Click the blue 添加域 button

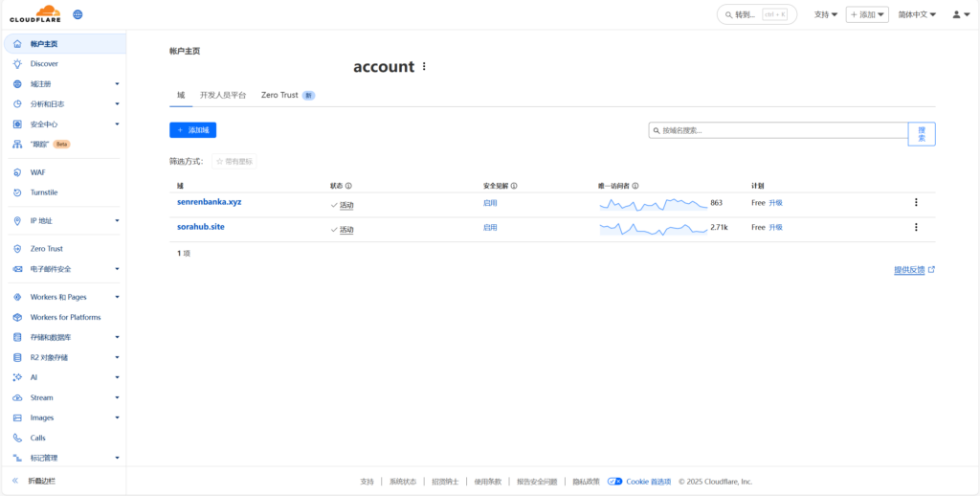point(192,130)
